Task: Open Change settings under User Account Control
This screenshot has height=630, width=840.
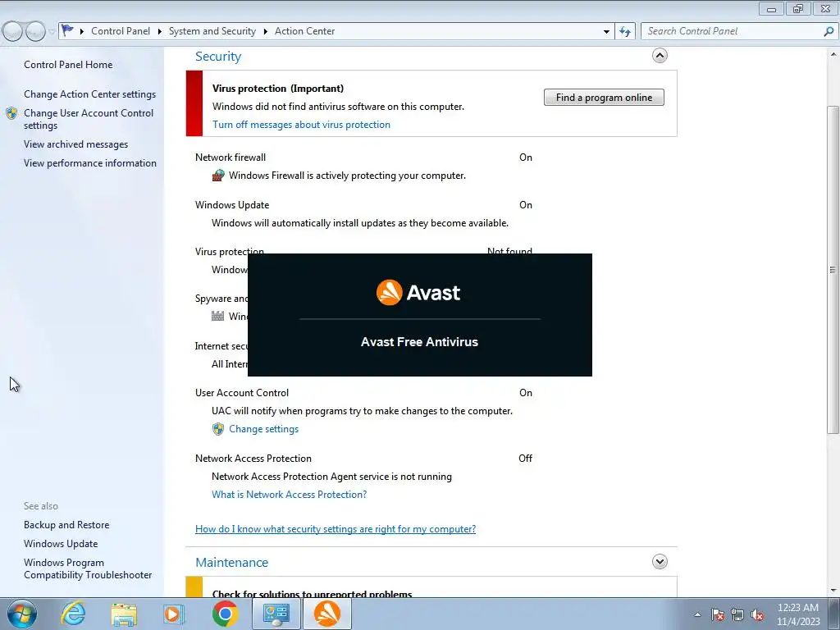Action: 263,428
